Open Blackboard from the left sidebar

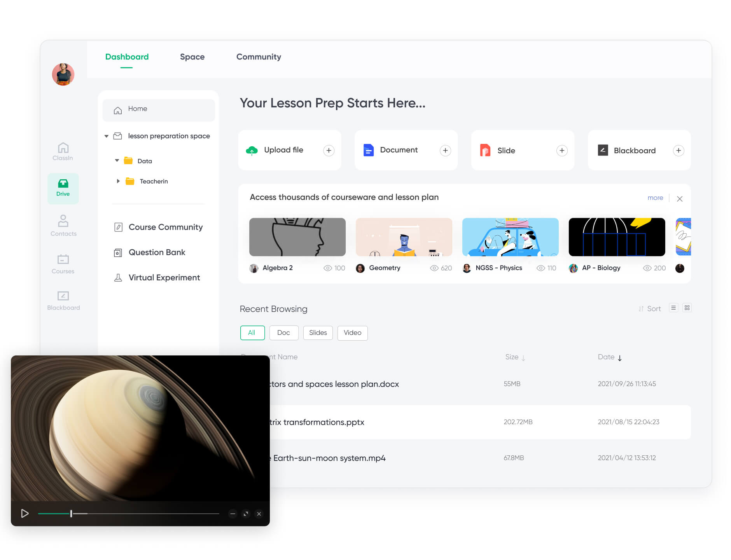click(63, 301)
